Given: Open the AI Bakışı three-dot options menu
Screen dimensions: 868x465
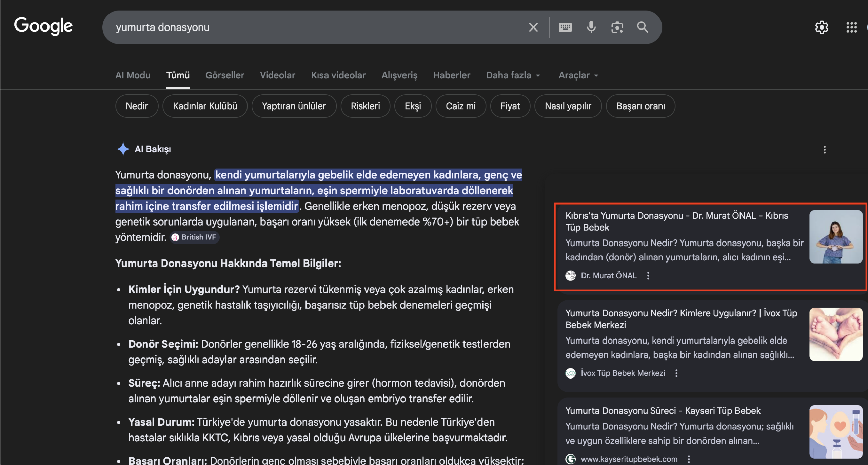Looking at the screenshot, I should pos(825,149).
